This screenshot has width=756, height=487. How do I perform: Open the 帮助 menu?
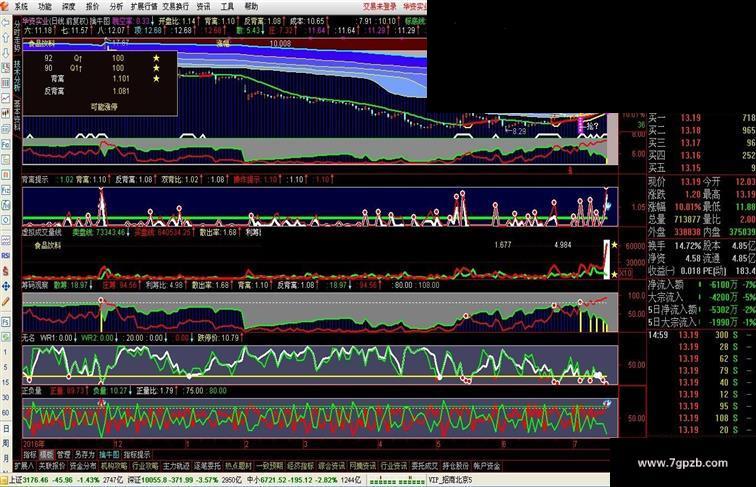pos(251,7)
